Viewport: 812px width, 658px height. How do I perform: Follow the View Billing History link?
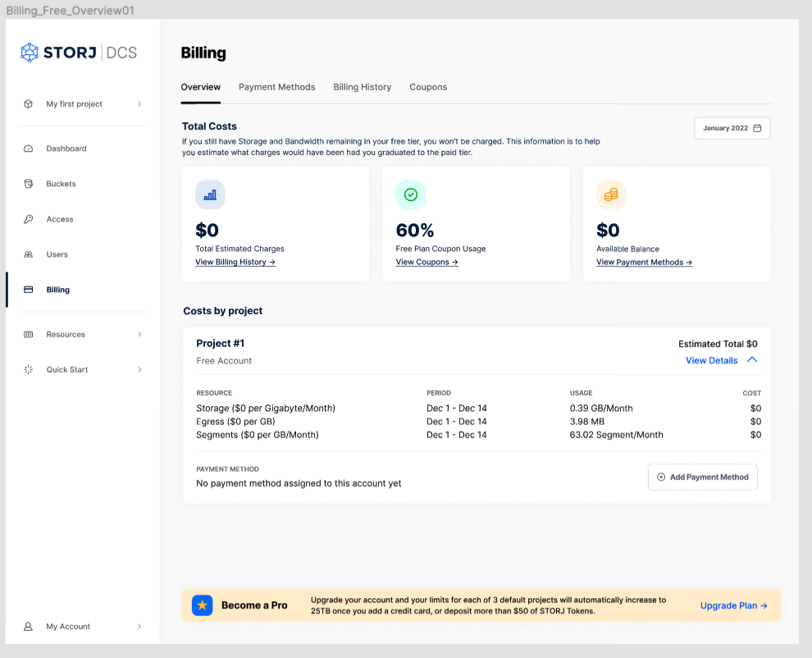coord(235,263)
